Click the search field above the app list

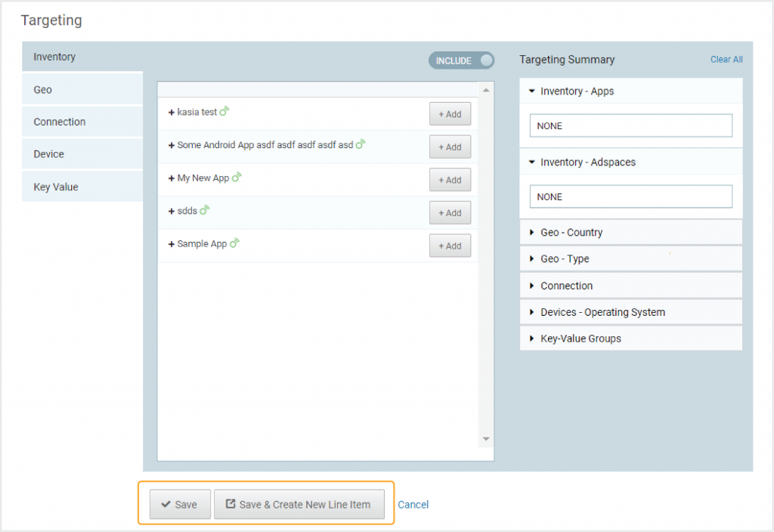[x=318, y=89]
